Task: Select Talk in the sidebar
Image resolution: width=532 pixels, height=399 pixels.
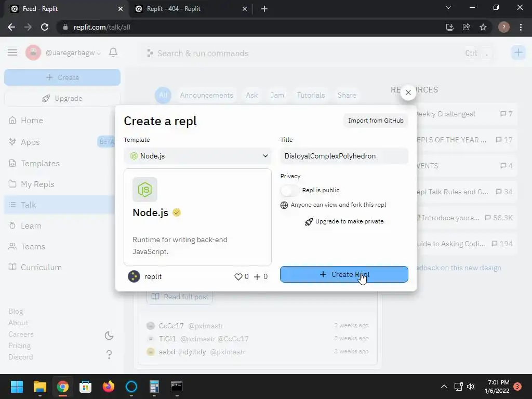Action: (60, 205)
